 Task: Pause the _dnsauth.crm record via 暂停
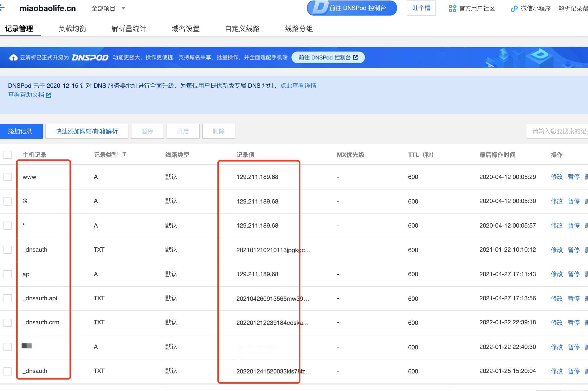click(x=573, y=323)
